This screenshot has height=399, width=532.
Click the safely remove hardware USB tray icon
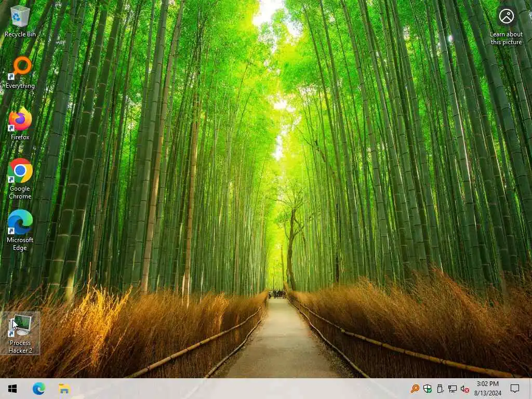[440, 389]
